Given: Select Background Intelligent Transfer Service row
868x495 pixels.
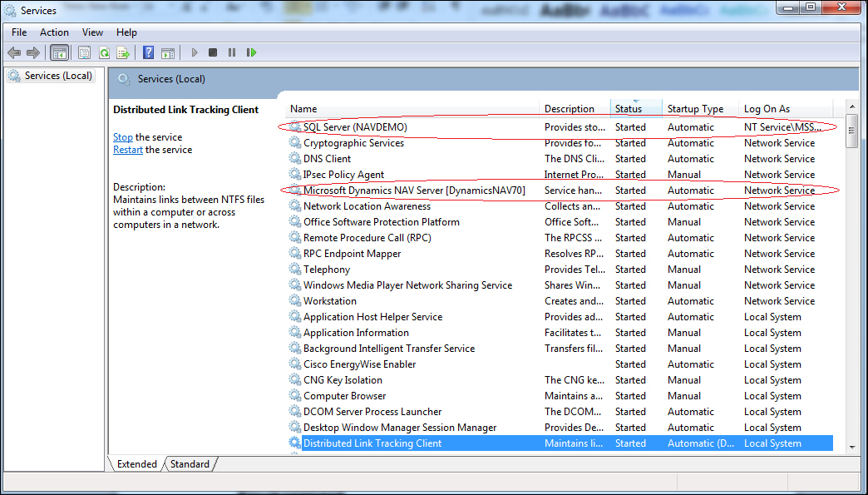Looking at the screenshot, I should point(559,349).
